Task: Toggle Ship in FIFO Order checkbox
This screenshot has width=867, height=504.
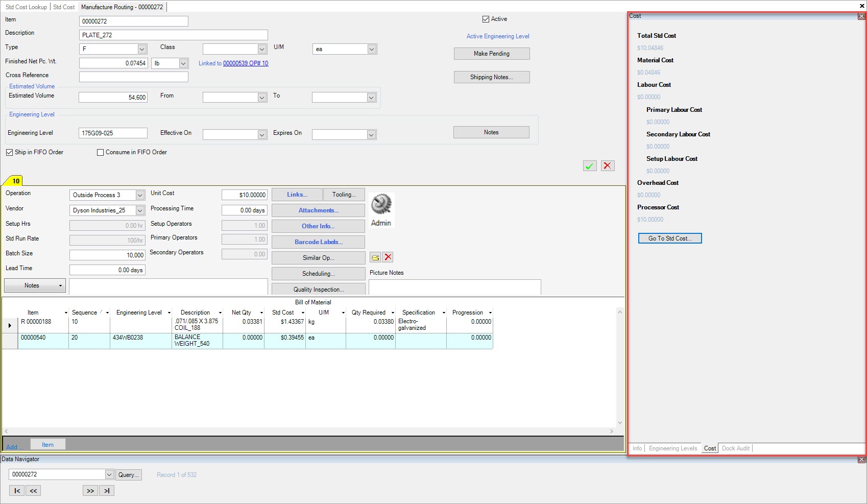Action: point(9,152)
